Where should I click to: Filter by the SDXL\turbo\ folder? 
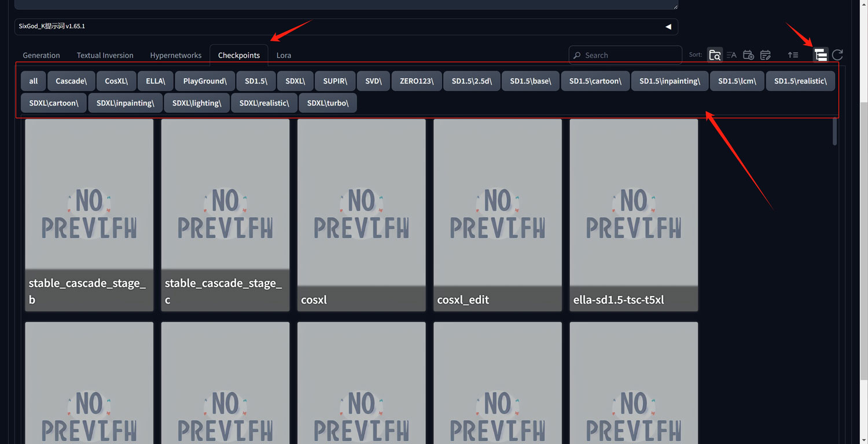tap(328, 103)
